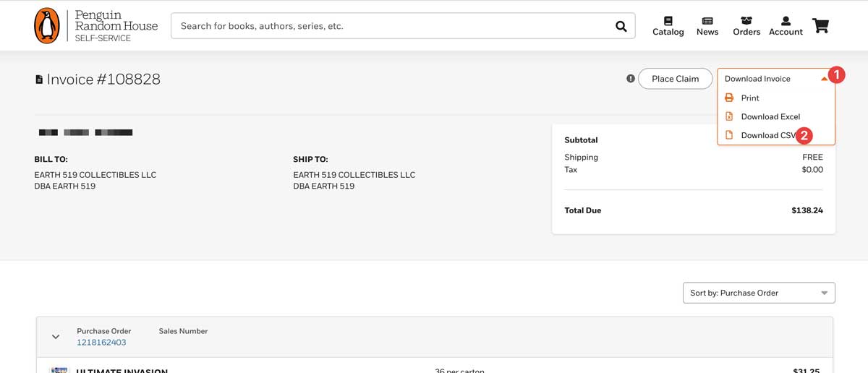Open the Account menu
Screen dimensions: 868x373
coord(786,26)
